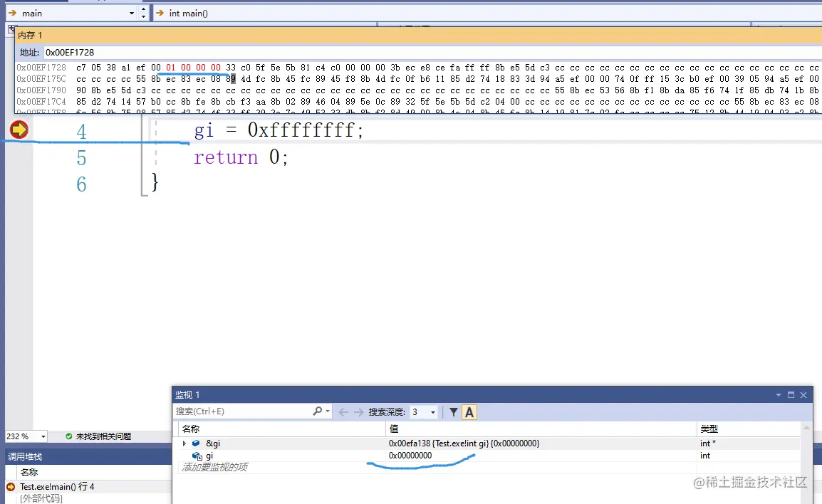Image resolution: width=822 pixels, height=504 pixels.
Task: Select Test.exe!main() line 4 call stack row
Action: pyautogui.click(x=57, y=487)
